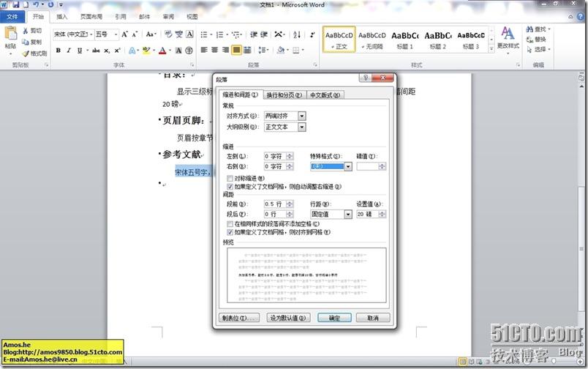Uncheck auto-adjust right indent (自动调整右缩进) checkbox
Screen dimensions: 588x369
[x=230, y=187]
